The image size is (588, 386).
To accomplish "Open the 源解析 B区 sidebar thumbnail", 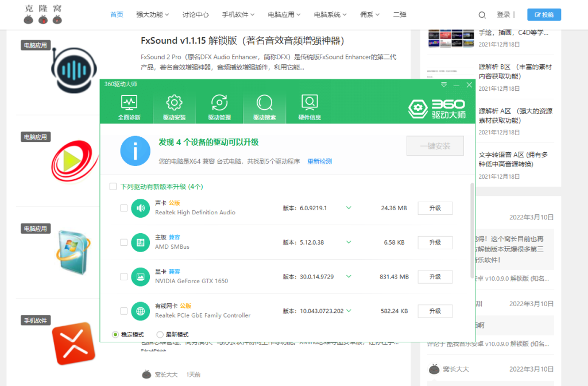I will click(451, 74).
